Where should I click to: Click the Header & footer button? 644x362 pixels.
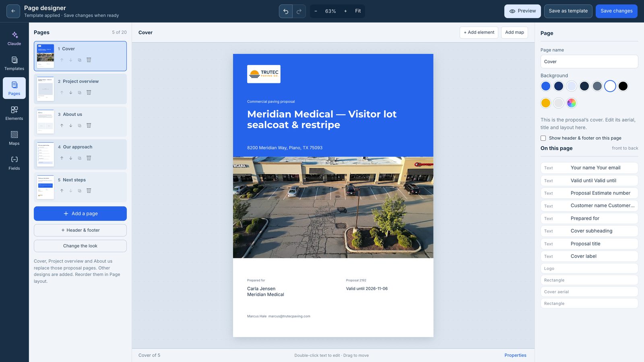point(80,230)
